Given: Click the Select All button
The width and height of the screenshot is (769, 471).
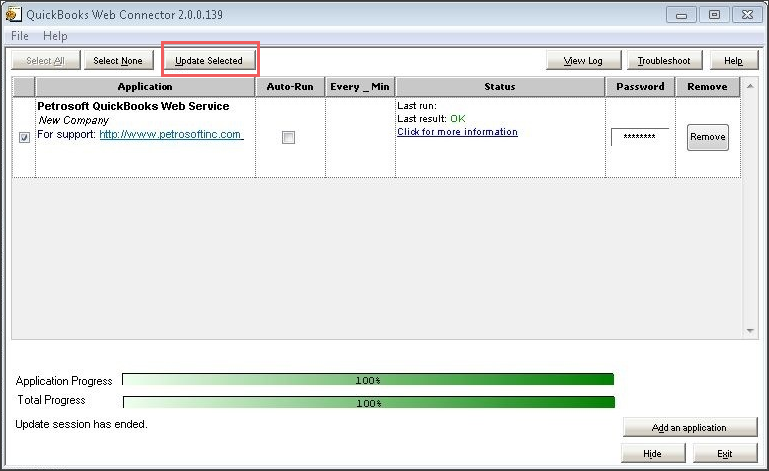Looking at the screenshot, I should [x=46, y=60].
